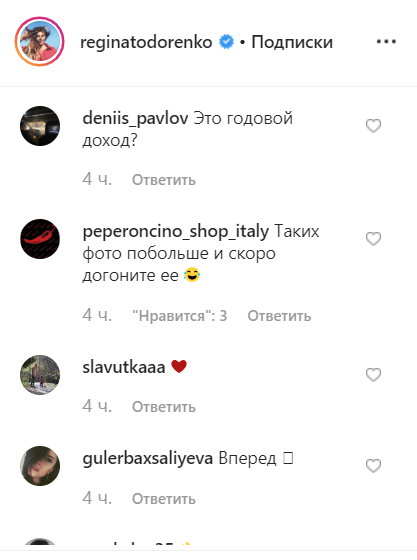This screenshot has height=560, width=417.
Task: Like deniis_pavlov's comment with heart
Action: coord(373,126)
